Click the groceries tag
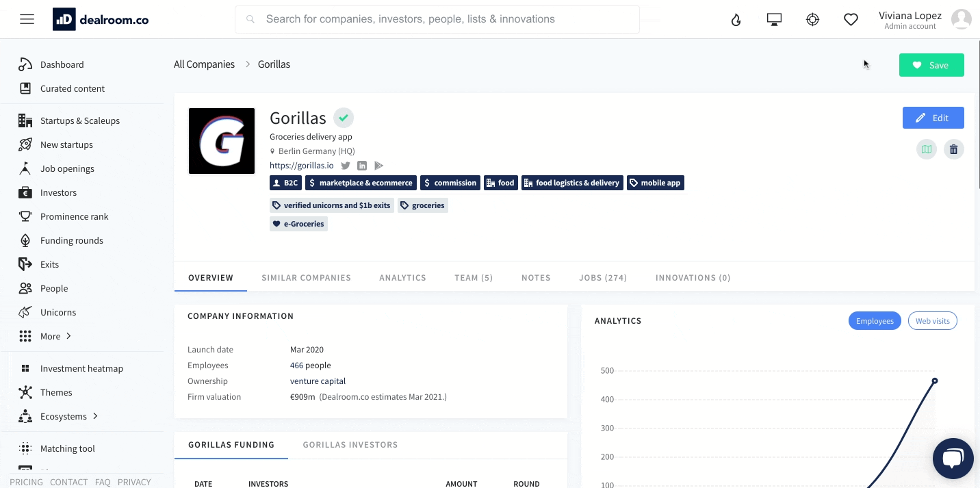This screenshot has width=980, height=488. click(x=423, y=205)
